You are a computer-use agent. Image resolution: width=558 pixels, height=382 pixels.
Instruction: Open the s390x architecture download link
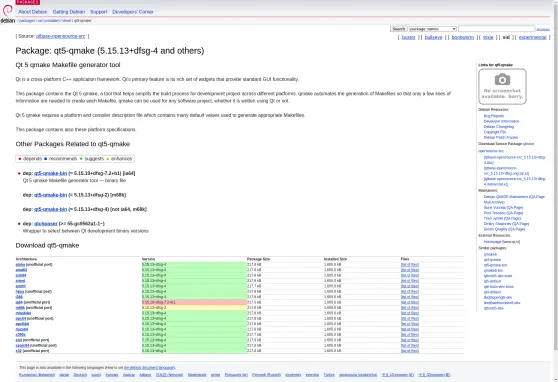tap(20, 335)
